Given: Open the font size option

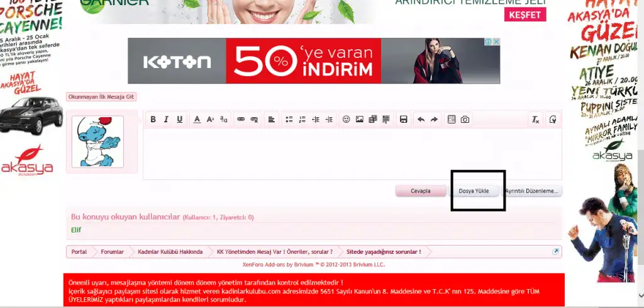Looking at the screenshot, I should [x=210, y=119].
